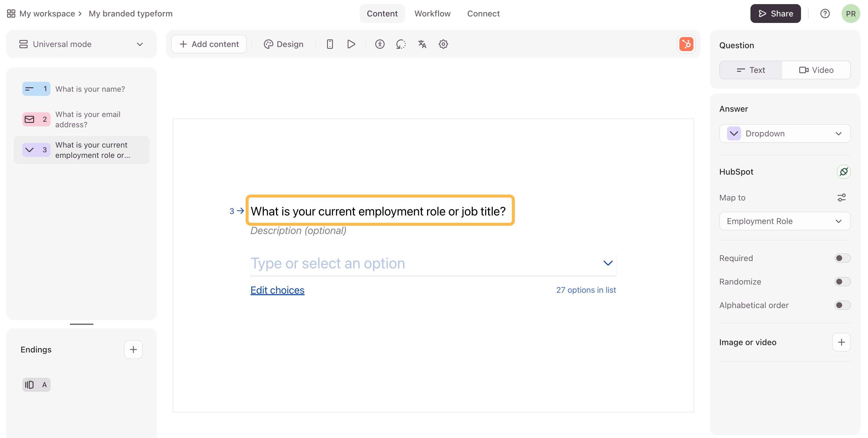Open mobile preview phone icon

coord(330,44)
